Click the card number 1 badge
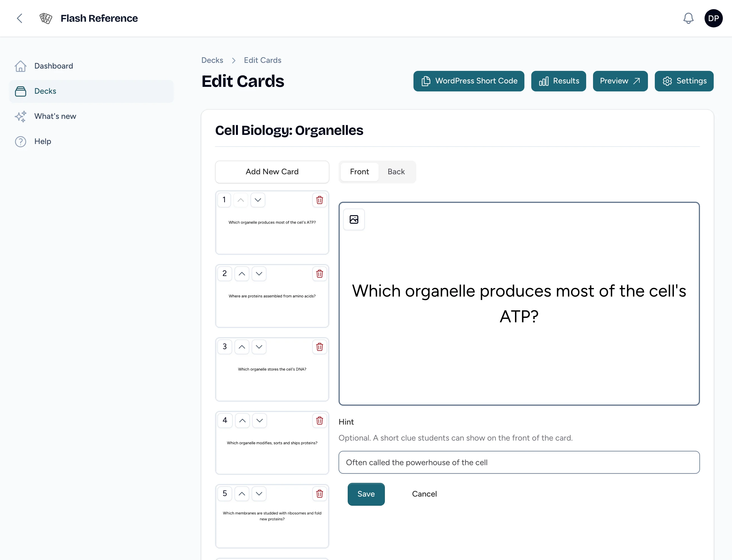The height and width of the screenshot is (560, 732). point(224,200)
